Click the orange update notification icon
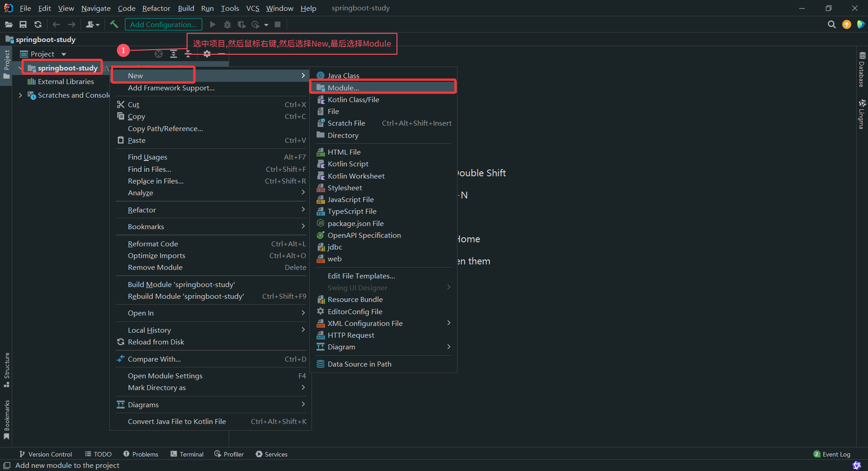The image size is (868, 471). point(847,24)
